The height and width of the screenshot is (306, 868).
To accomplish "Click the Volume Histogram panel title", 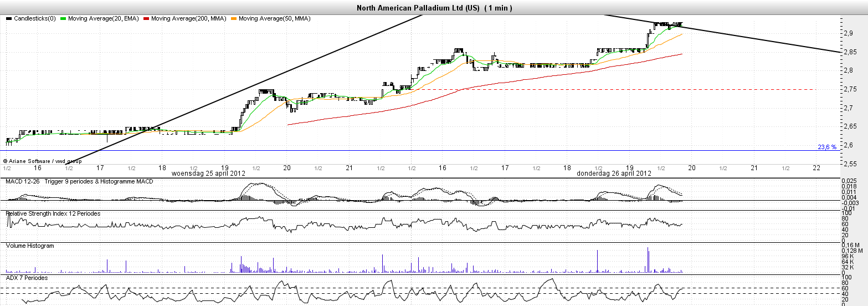I will click(30, 246).
